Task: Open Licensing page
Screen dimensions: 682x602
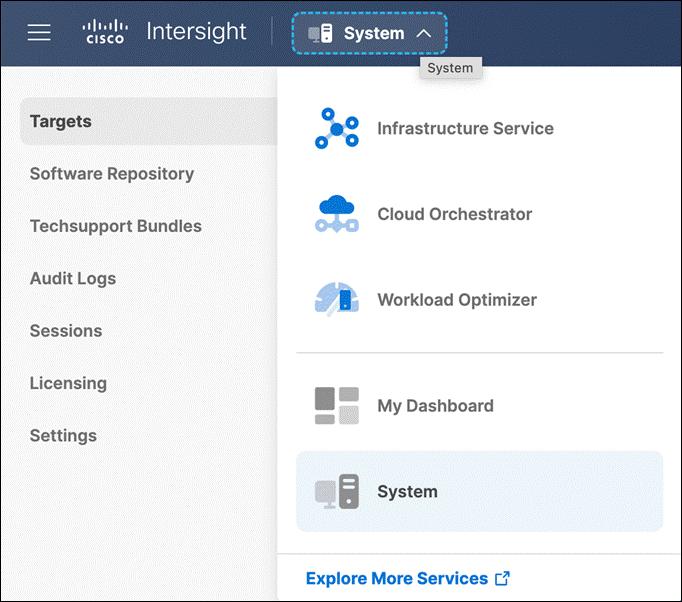Action: point(68,384)
